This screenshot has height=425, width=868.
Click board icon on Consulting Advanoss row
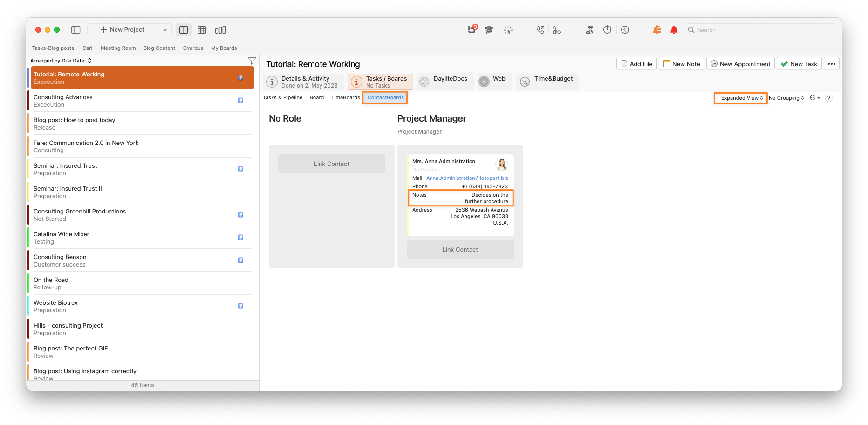pyautogui.click(x=240, y=100)
